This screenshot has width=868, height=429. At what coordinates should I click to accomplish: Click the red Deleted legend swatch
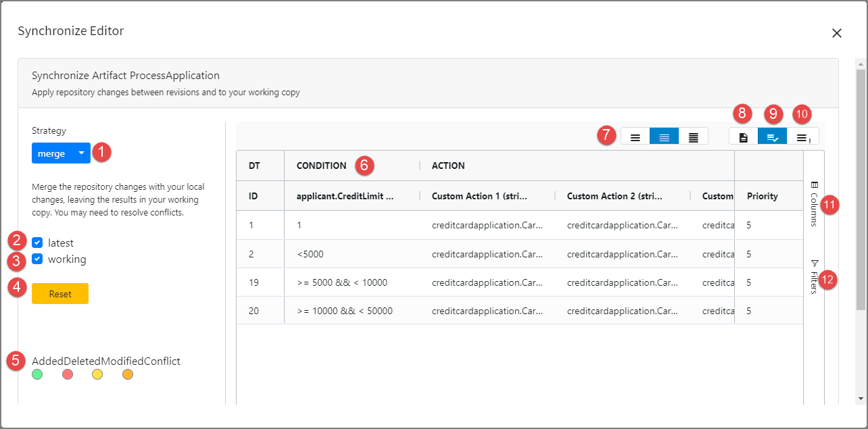pos(68,374)
